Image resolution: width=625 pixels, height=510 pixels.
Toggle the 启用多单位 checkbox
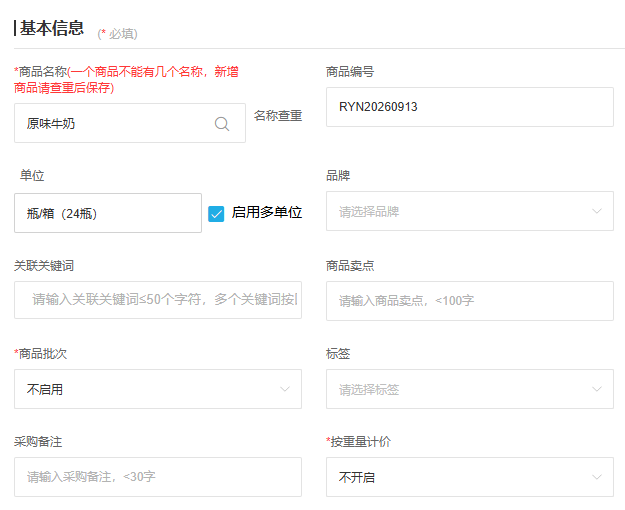point(216,213)
